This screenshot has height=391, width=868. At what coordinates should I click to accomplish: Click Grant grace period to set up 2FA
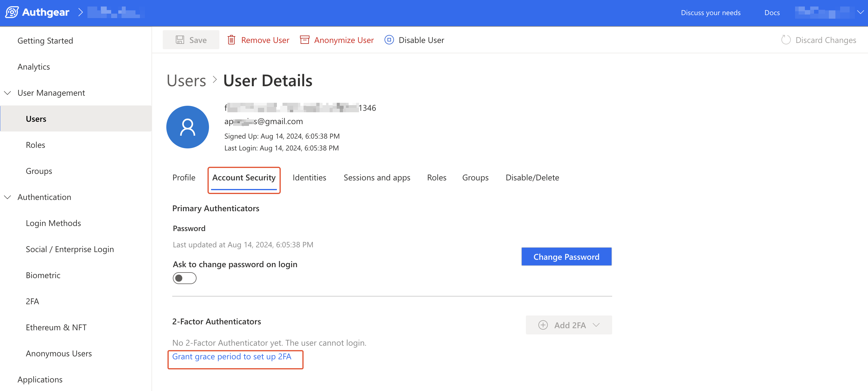pyautogui.click(x=232, y=356)
